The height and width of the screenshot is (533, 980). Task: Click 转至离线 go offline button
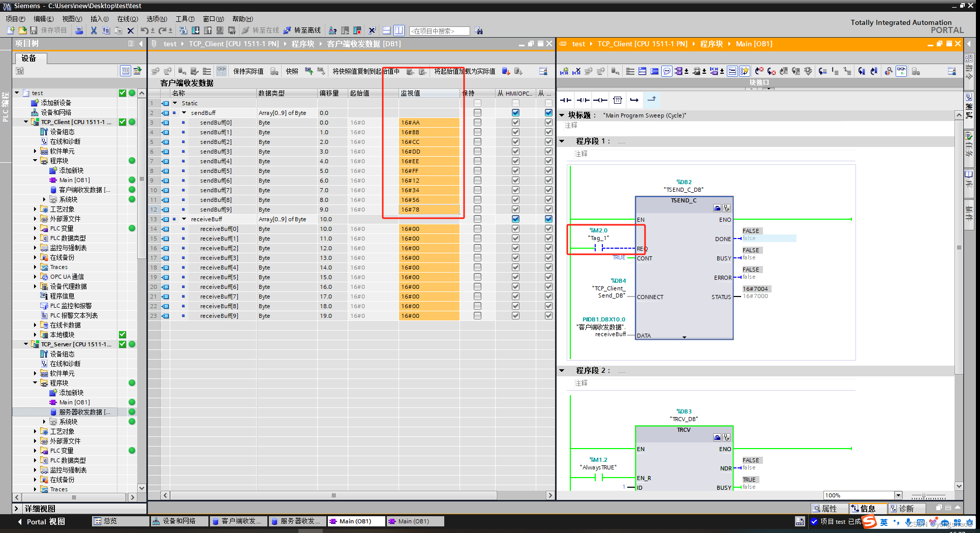302,31
